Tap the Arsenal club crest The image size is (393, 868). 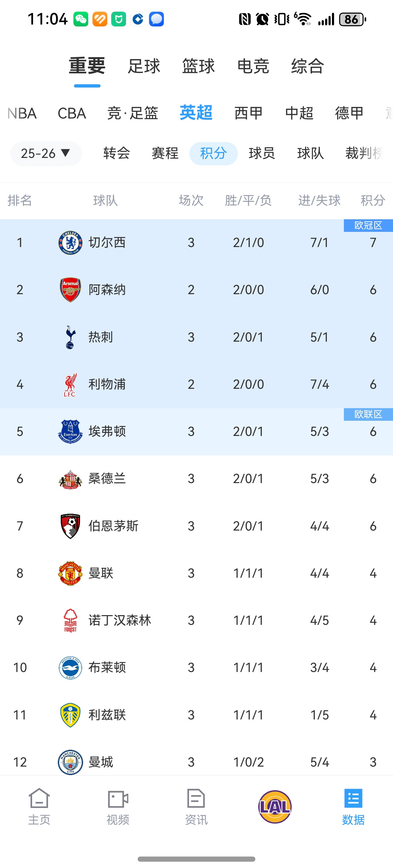tap(70, 290)
